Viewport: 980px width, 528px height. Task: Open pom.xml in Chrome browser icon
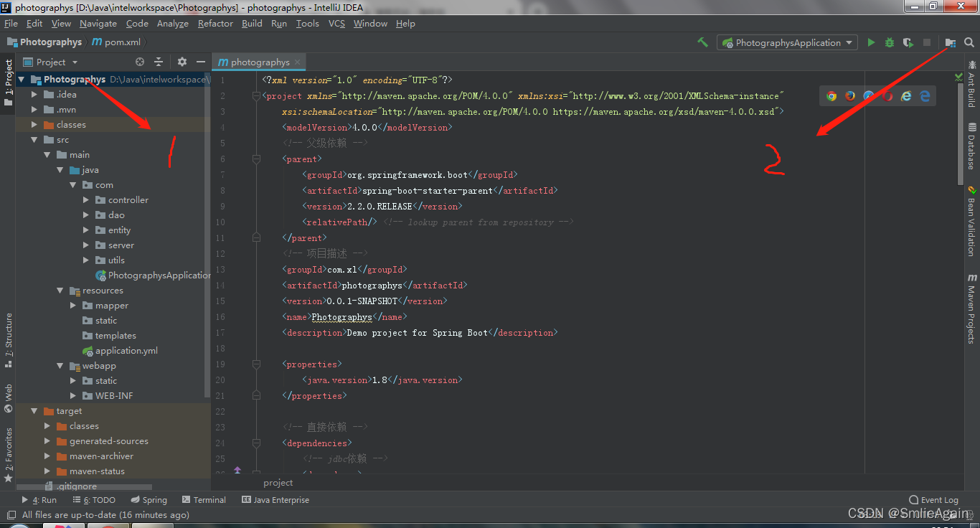coord(831,95)
